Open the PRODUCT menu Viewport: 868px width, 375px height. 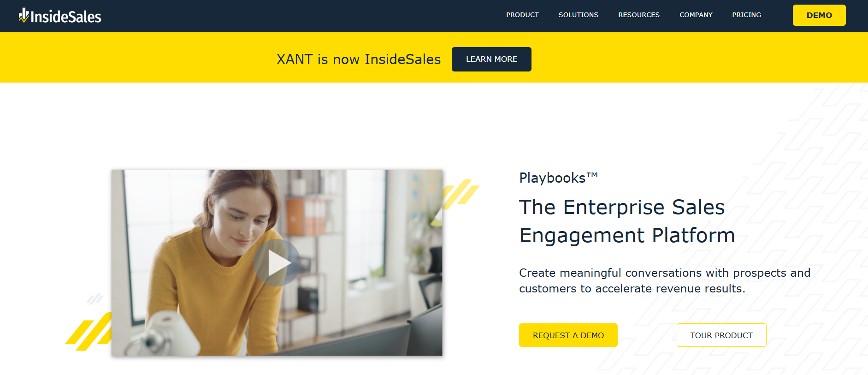522,15
